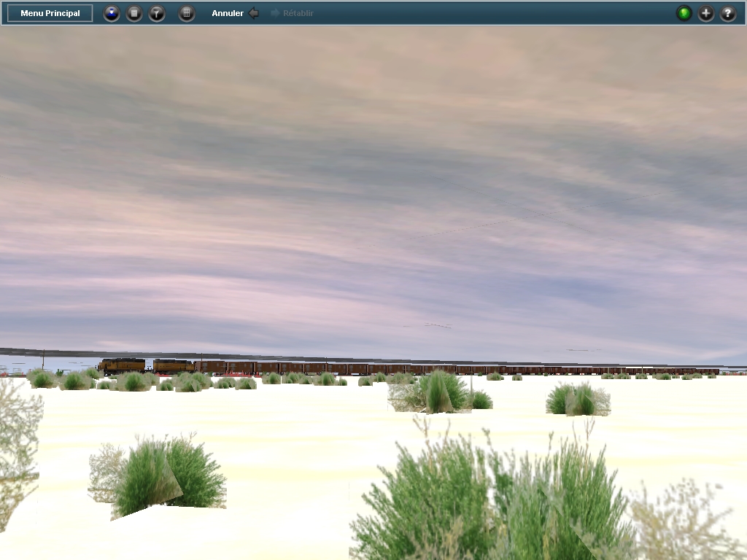Click the Annuler back arrow
The width and height of the screenshot is (747, 560).
pos(254,13)
